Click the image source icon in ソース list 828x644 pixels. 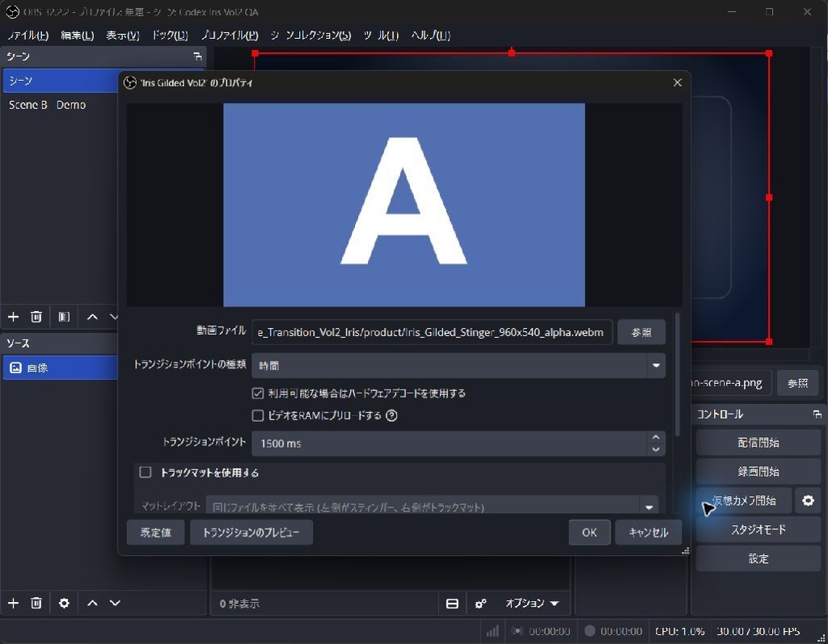[16, 368]
